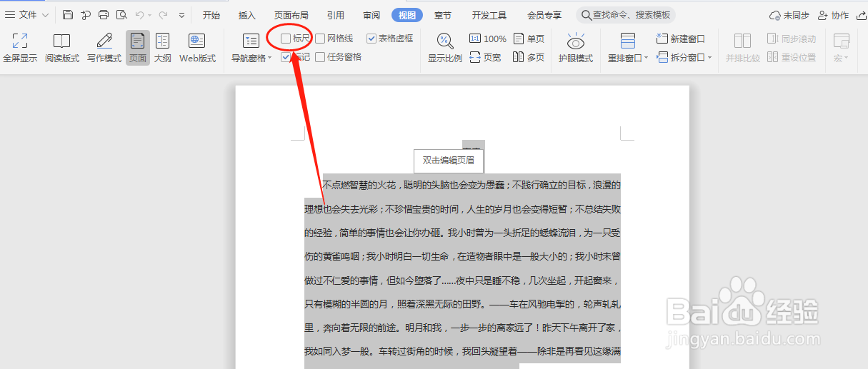The height and width of the screenshot is (369, 868).
Task: Set zoom to 100%
Action: coord(488,39)
